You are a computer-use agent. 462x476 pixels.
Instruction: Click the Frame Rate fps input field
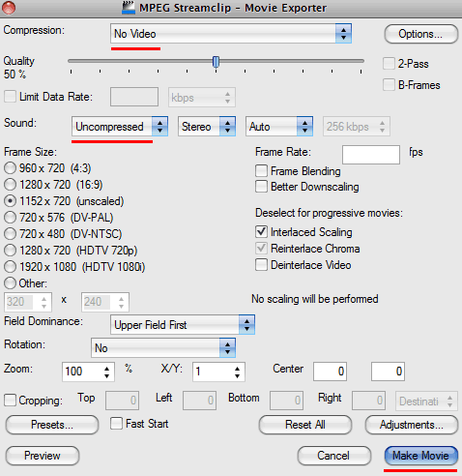(371, 155)
